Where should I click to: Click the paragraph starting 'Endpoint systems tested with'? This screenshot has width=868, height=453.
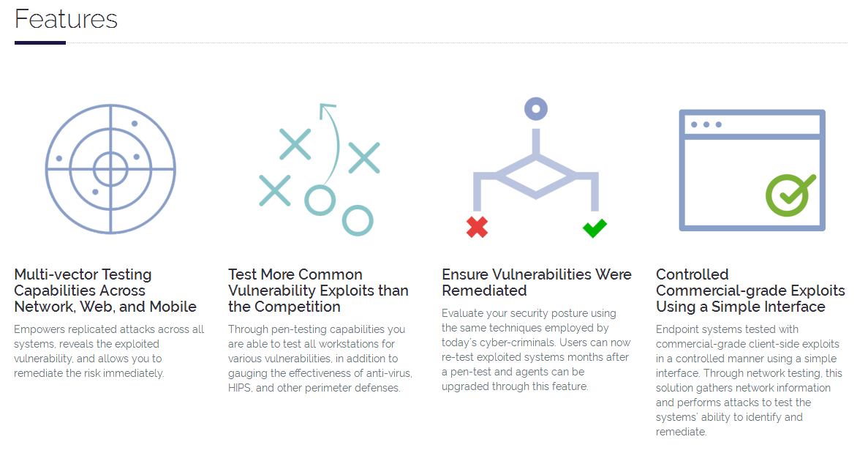[749, 381]
